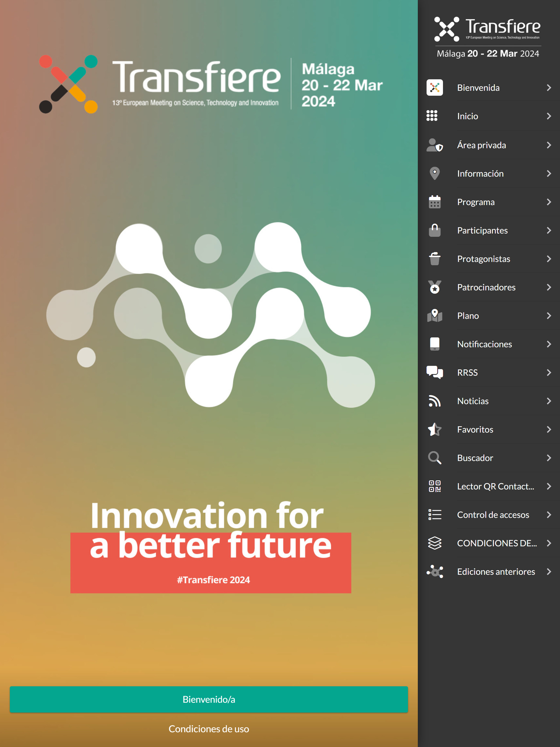The width and height of the screenshot is (560, 747).
Task: Expand the Buscador chevron
Action: pos(549,458)
